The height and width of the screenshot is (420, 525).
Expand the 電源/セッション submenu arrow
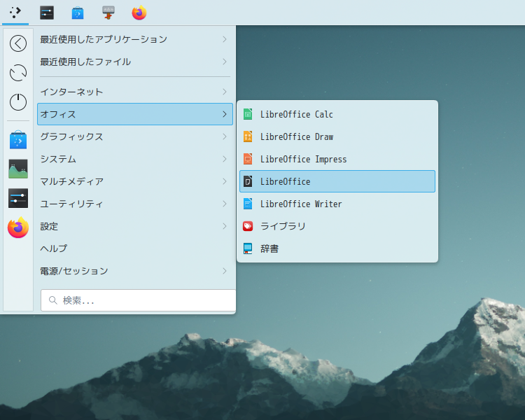click(x=225, y=271)
